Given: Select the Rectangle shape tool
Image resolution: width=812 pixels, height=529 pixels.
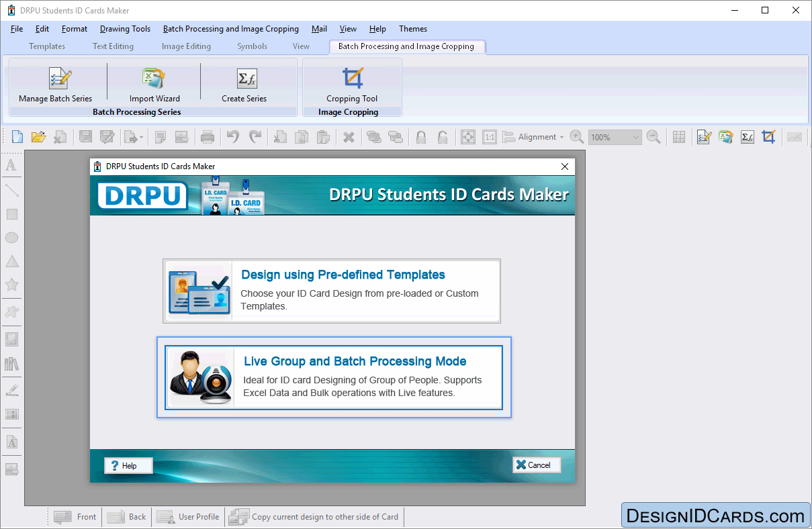Looking at the screenshot, I should (11, 214).
